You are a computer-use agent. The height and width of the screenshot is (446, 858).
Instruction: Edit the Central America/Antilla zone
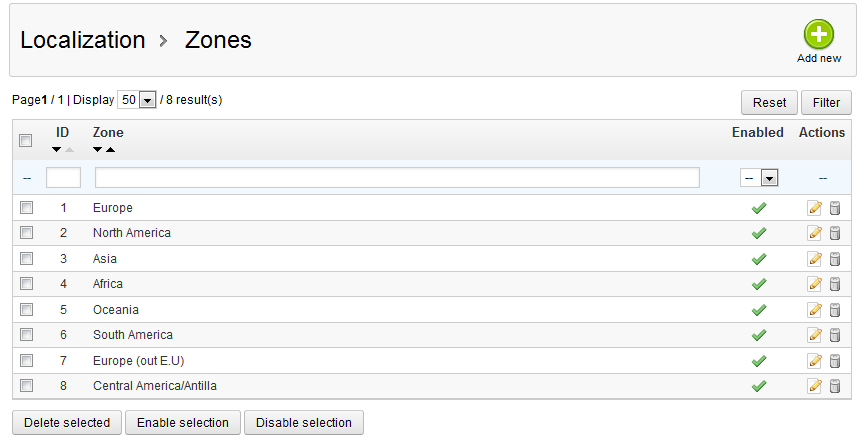815,386
